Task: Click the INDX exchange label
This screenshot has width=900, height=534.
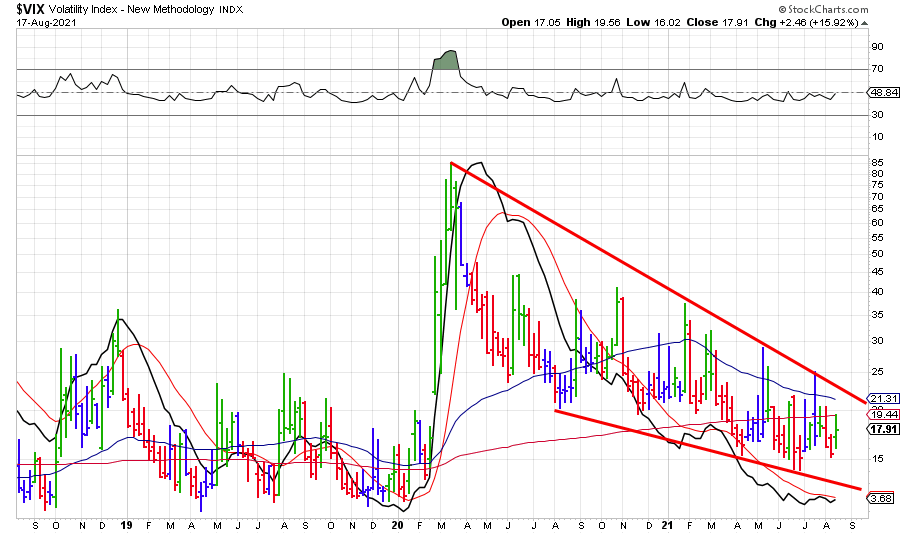Action: click(230, 10)
